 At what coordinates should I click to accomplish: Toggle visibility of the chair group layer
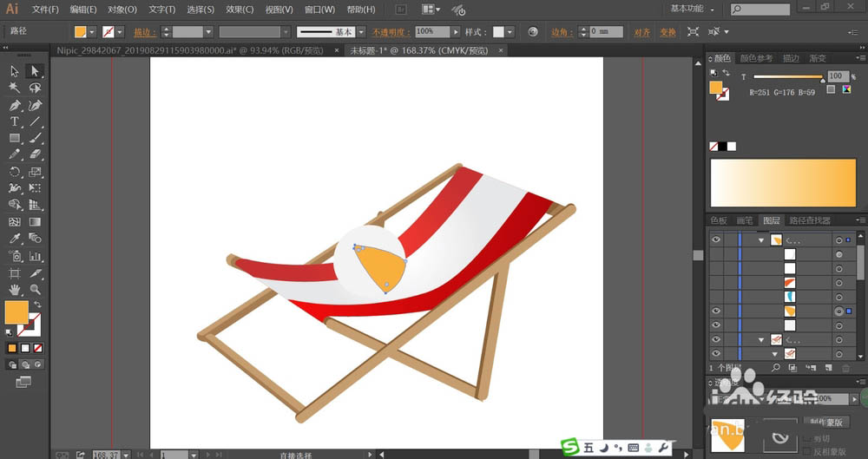coord(716,339)
